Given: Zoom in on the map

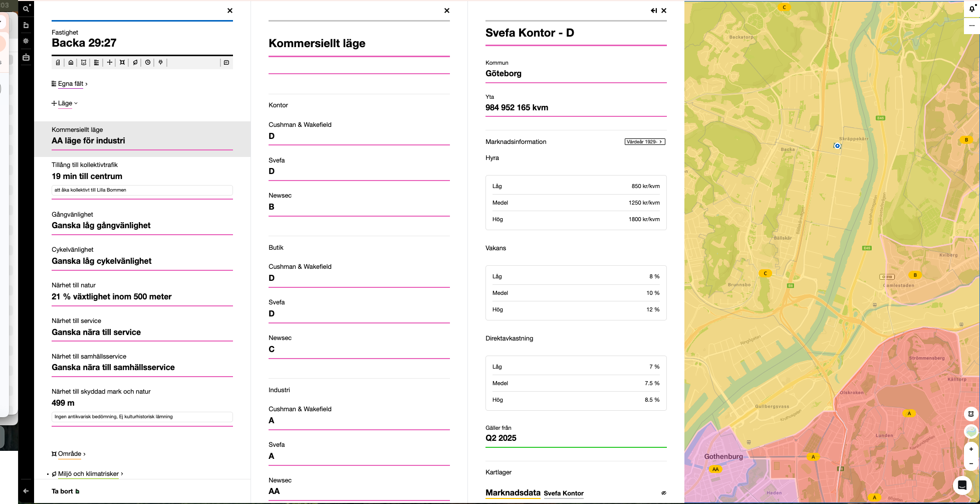Looking at the screenshot, I should [x=971, y=449].
